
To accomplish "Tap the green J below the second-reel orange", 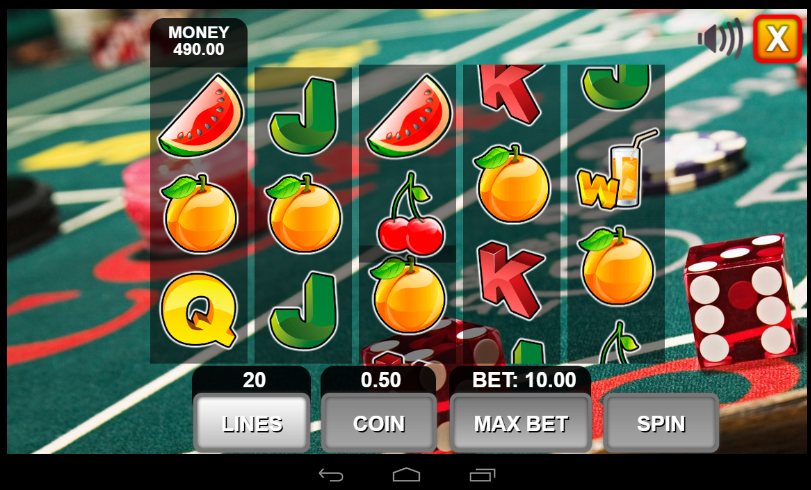I will tap(304, 310).
